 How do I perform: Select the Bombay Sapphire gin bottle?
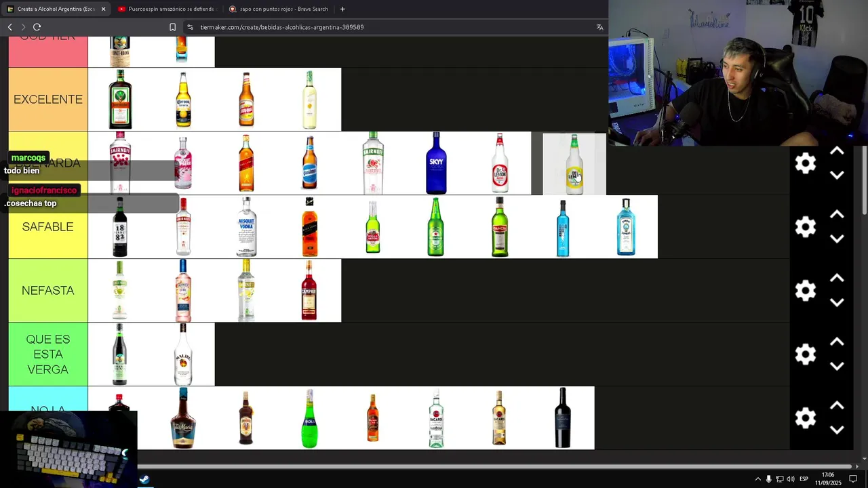[x=626, y=227]
